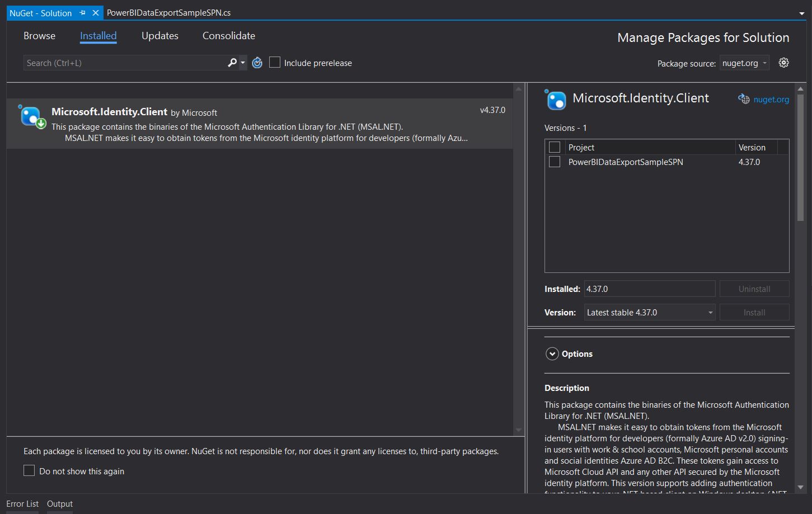Screen dimensions: 812x514
Task: Click the package icon in details pane
Action: [x=556, y=100]
